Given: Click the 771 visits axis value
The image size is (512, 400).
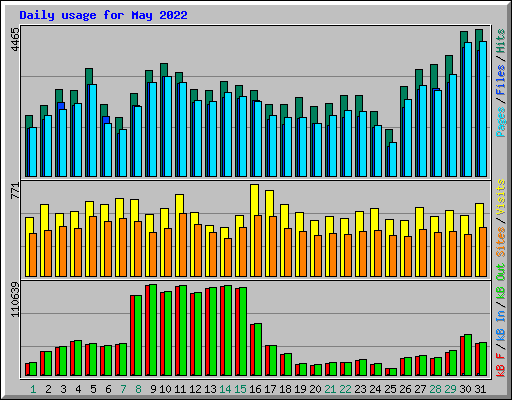Looking at the screenshot, I should (15, 191).
